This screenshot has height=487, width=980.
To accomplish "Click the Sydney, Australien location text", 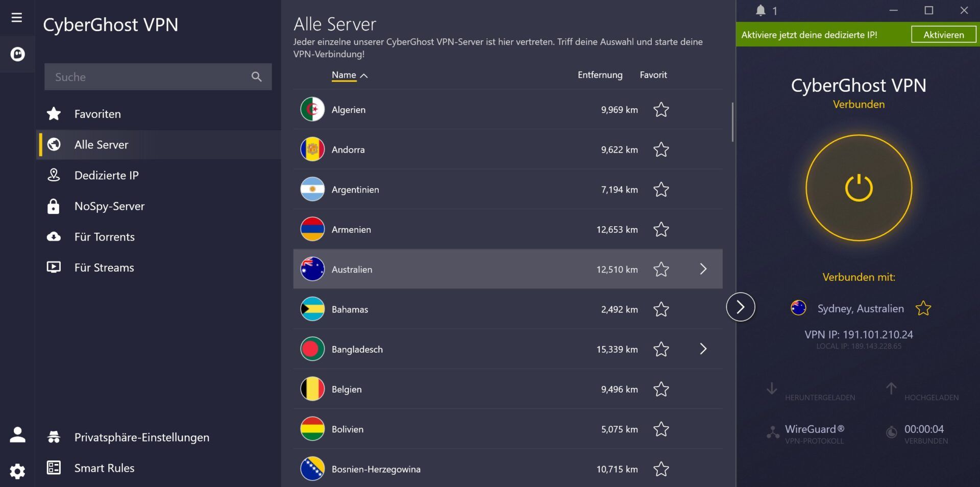I will 861,308.
